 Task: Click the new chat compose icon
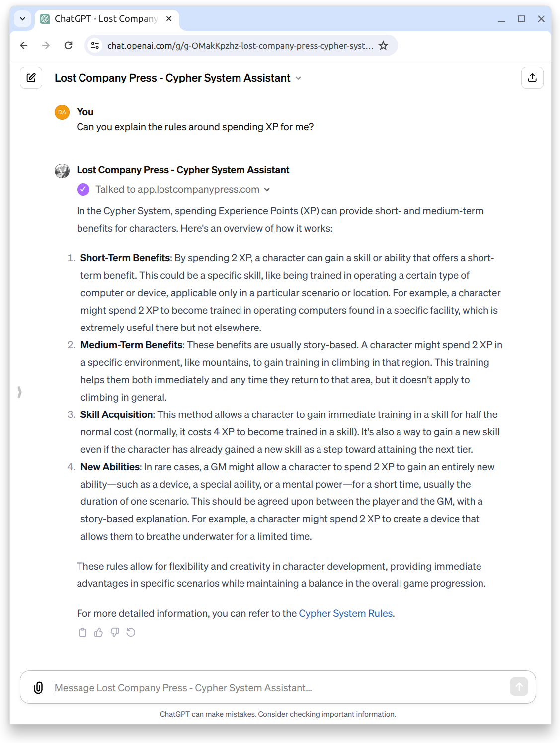[x=31, y=78]
